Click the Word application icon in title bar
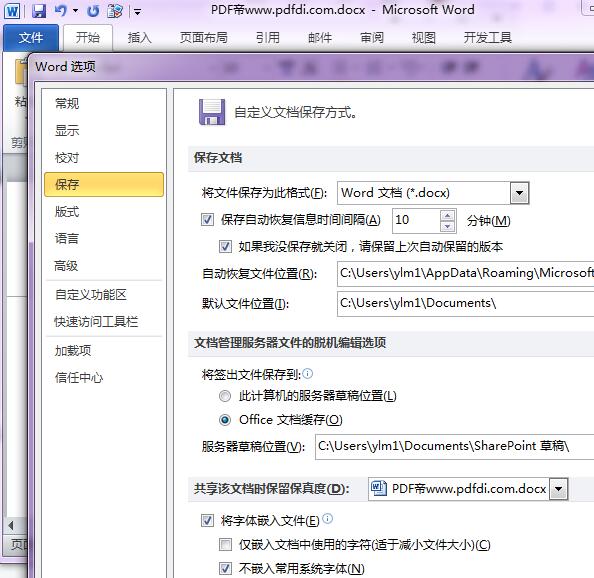This screenshot has height=578, width=594. 12,11
